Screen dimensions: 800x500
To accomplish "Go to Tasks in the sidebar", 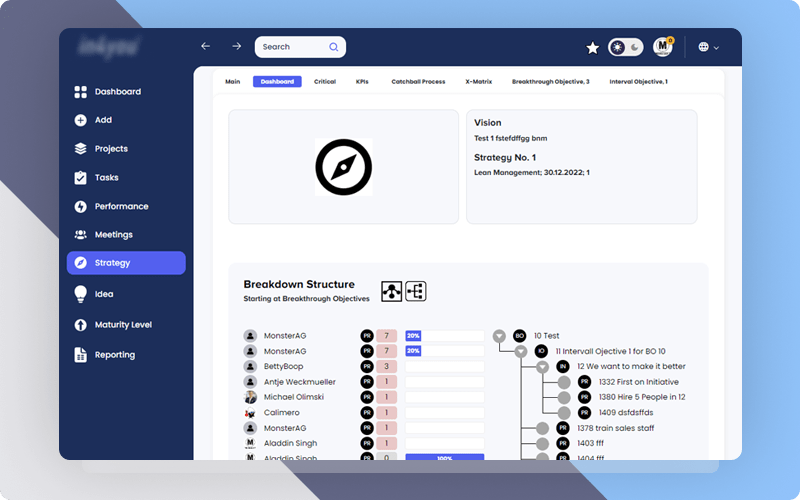I will click(96, 178).
